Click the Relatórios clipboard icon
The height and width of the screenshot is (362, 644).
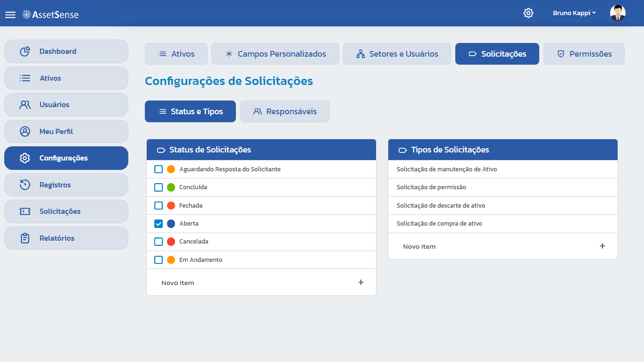point(25,238)
